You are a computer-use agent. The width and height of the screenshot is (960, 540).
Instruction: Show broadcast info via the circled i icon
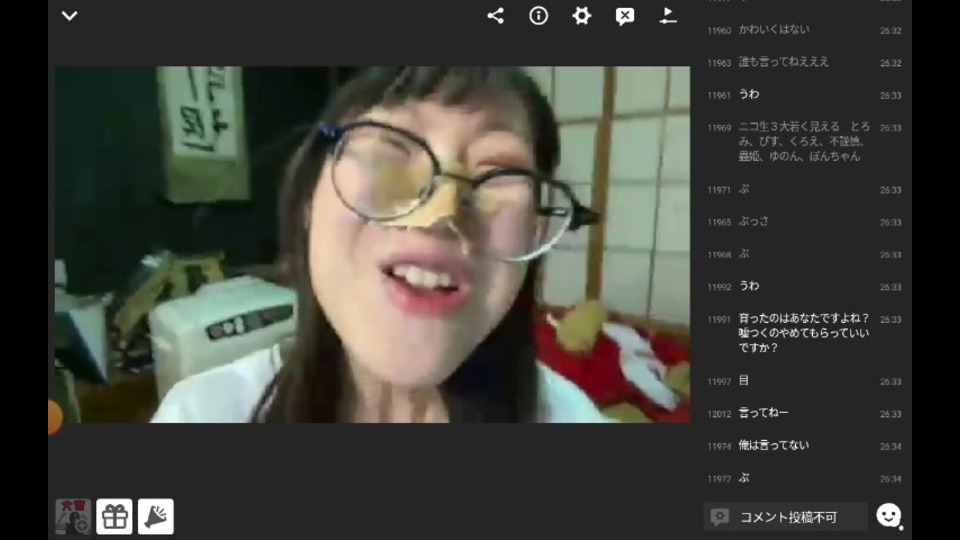[x=539, y=16]
